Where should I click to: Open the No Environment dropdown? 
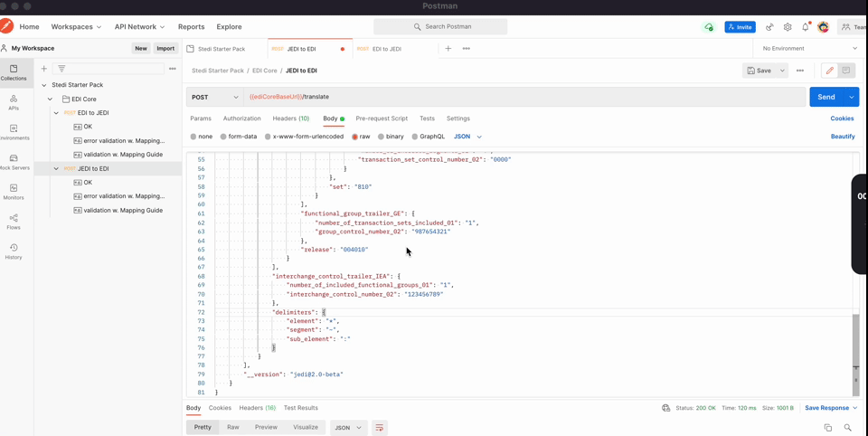(809, 49)
